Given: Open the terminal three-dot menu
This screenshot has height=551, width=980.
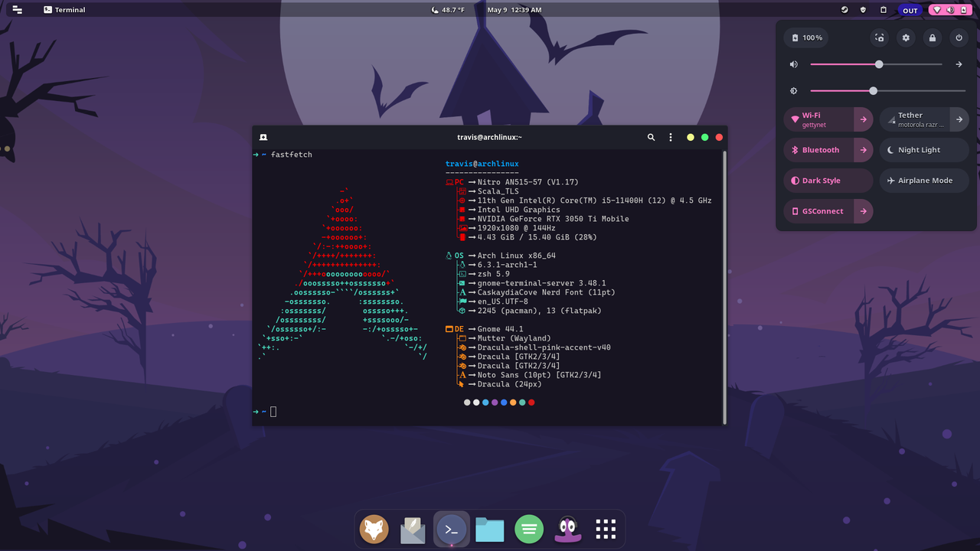Looking at the screenshot, I should click(x=671, y=137).
